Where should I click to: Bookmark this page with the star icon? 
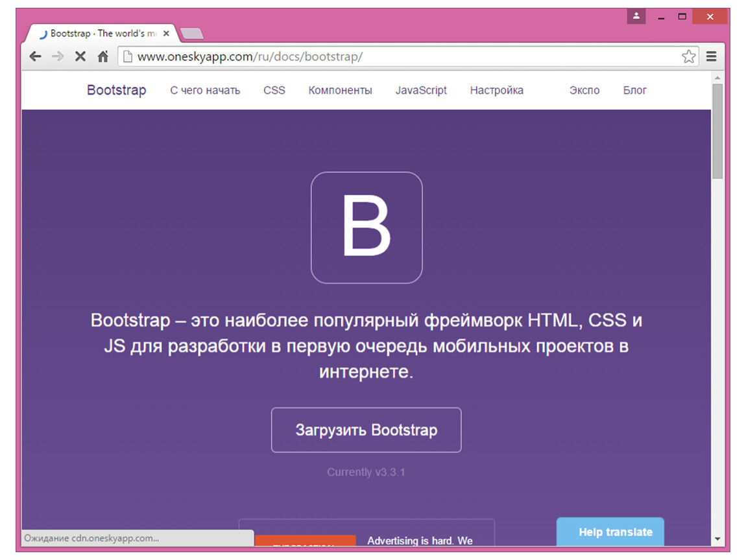coord(688,57)
